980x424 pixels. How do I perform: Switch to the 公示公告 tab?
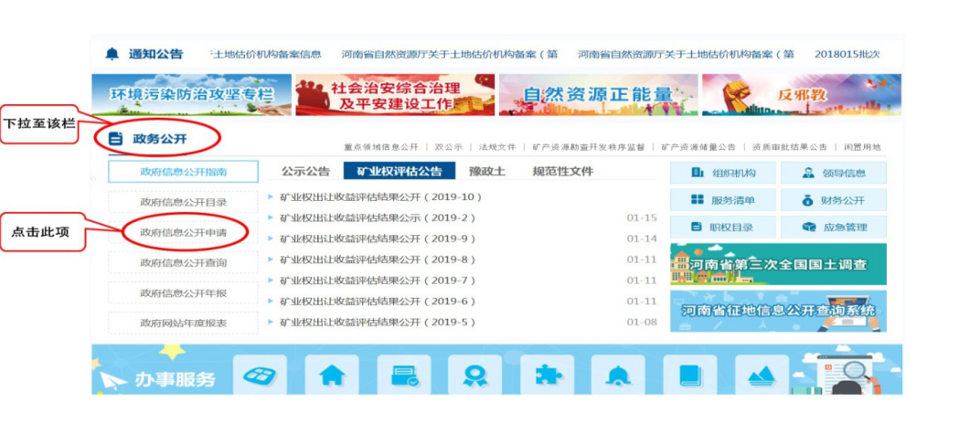[305, 171]
